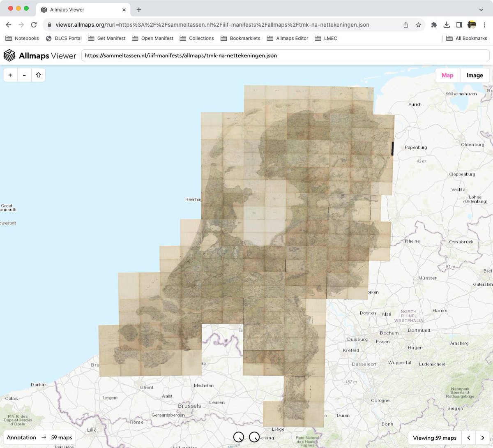
Task: Select the Map view toggle
Action: pos(447,75)
